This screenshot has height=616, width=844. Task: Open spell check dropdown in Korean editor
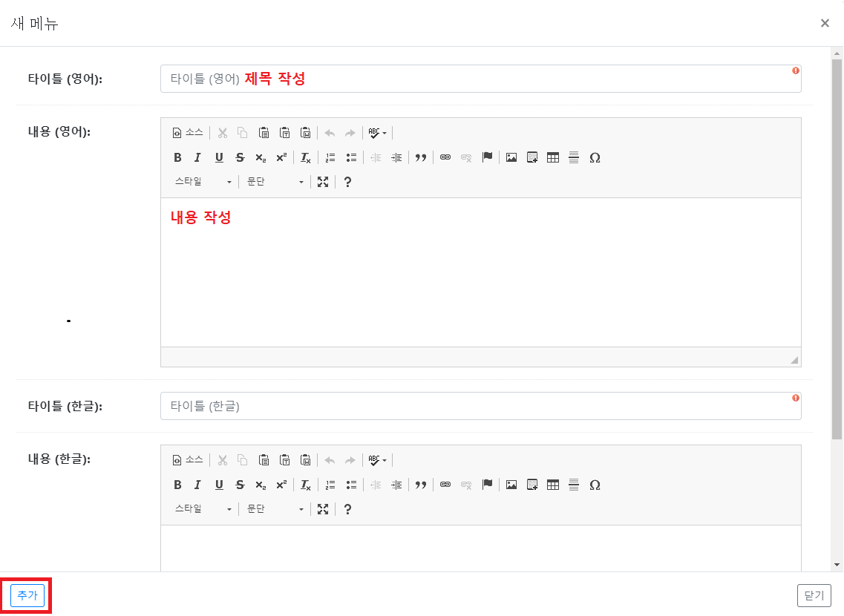377,461
